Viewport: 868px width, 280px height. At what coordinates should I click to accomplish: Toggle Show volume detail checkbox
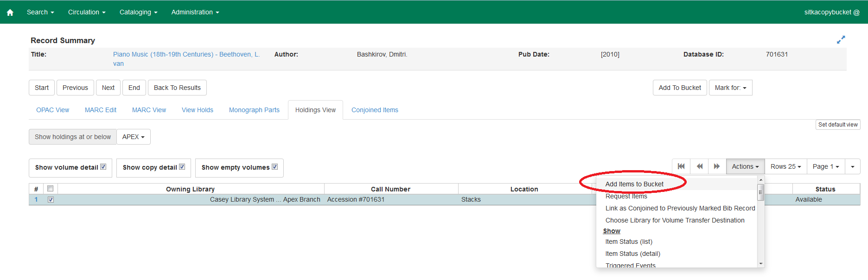[103, 167]
